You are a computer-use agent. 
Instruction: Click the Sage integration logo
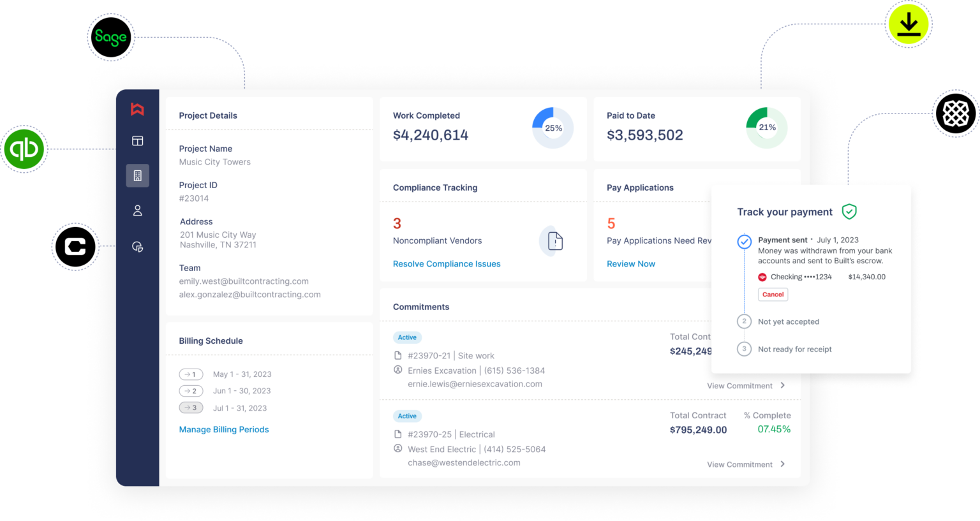(x=110, y=37)
